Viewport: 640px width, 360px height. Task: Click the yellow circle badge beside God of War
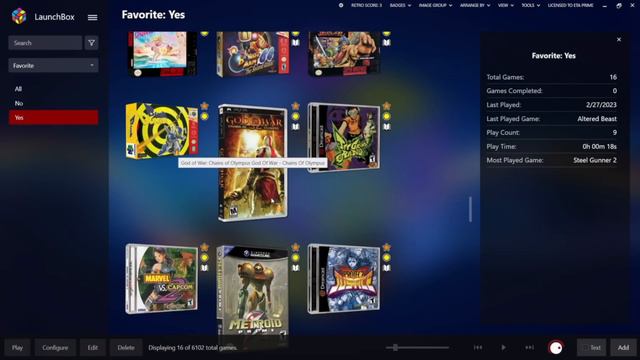click(x=296, y=116)
